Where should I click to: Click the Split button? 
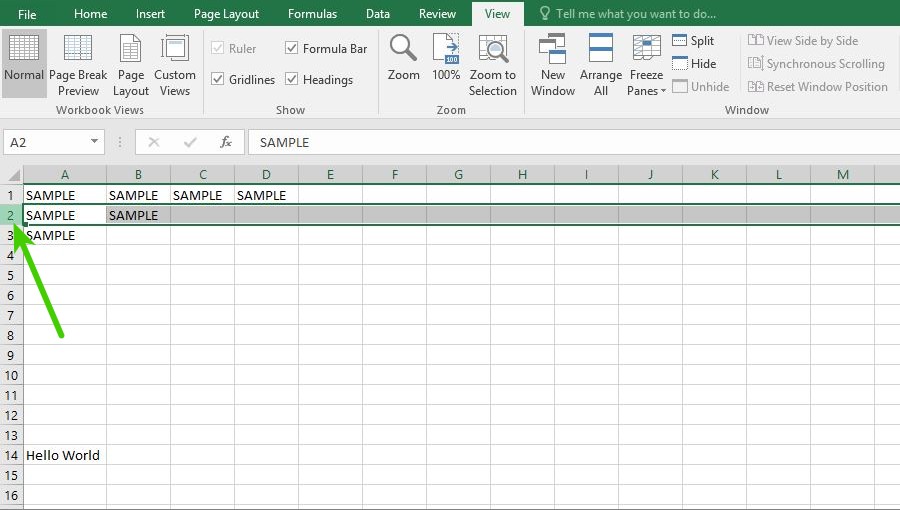point(693,41)
